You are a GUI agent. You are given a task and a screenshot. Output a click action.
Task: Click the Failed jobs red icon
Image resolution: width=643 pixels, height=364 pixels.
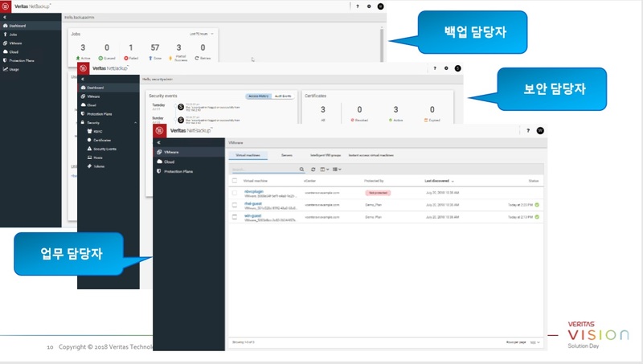tap(126, 58)
